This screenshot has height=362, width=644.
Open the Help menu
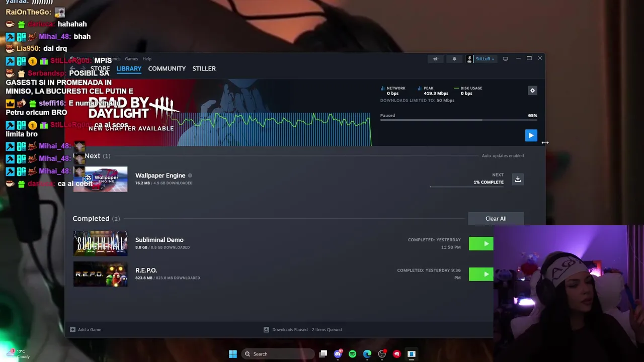[x=147, y=59]
